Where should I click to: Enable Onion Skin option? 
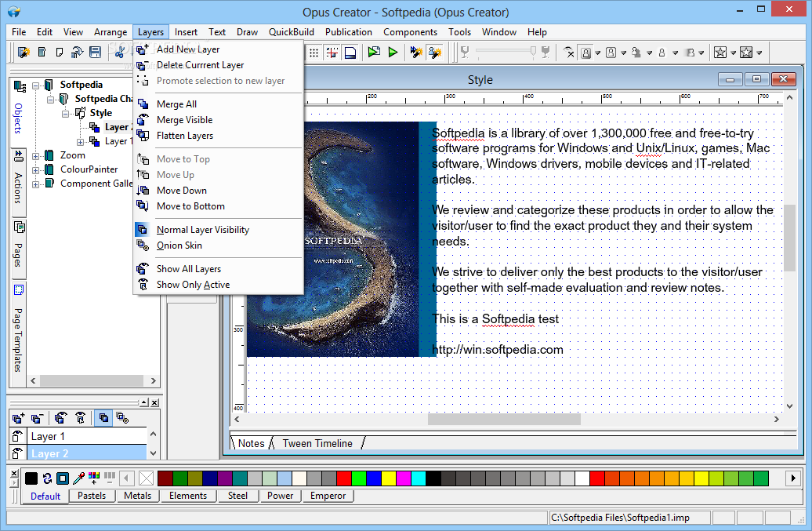(218, 245)
